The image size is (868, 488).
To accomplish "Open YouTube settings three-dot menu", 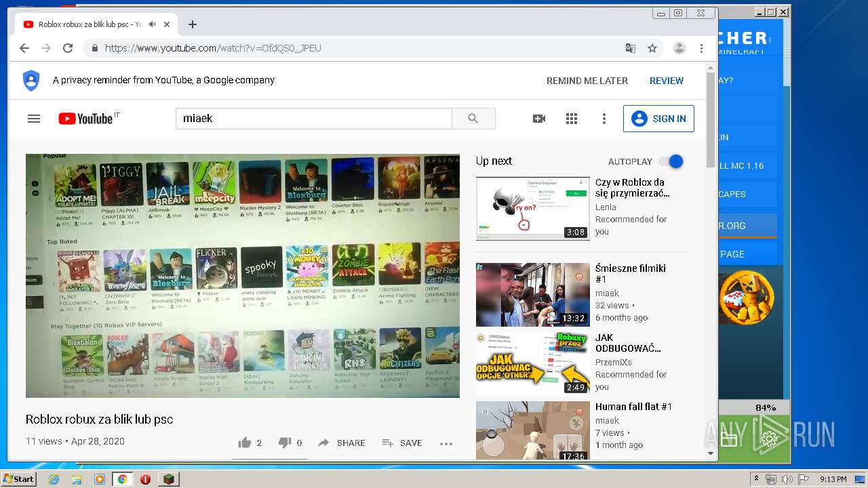I will click(604, 119).
